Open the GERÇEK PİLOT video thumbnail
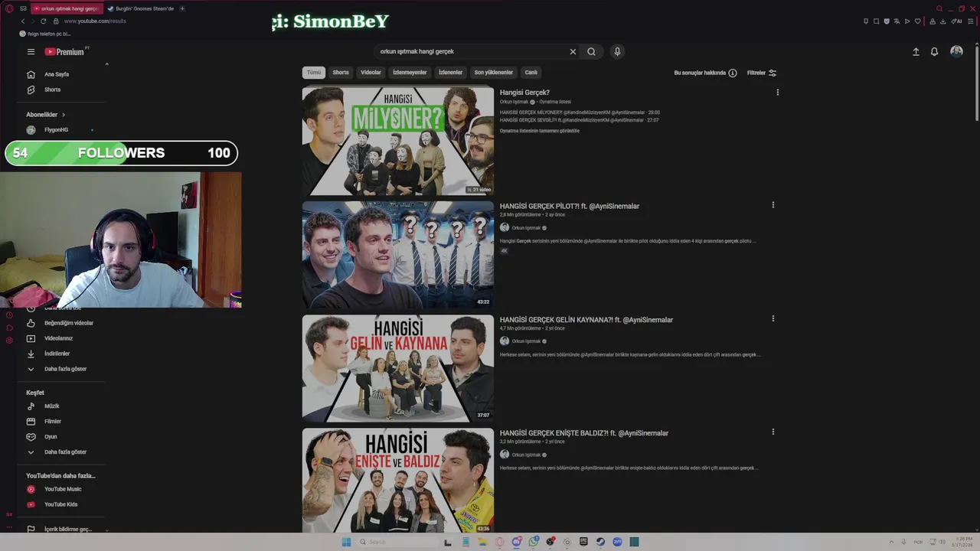 click(398, 254)
